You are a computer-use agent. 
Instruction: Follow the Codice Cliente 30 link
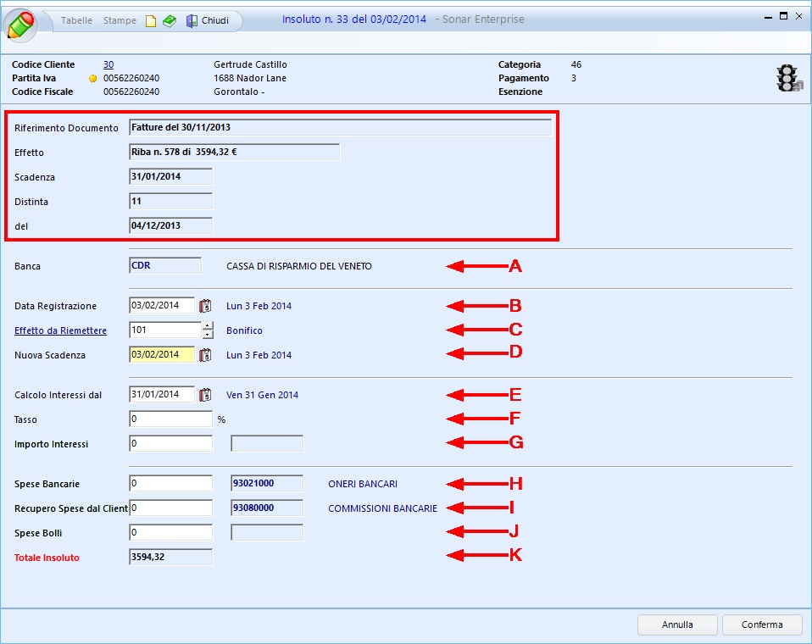(x=108, y=64)
